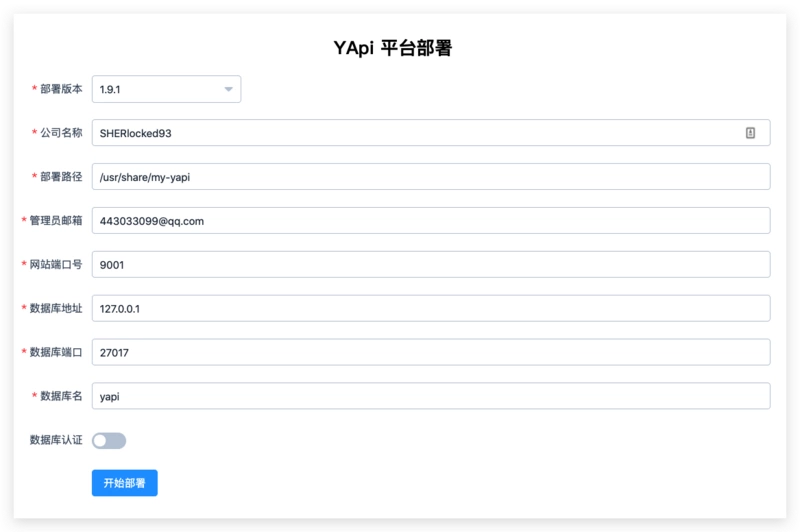The image size is (800, 532).
Task: Focus the 数据库端口 field showing 27017
Action: (431, 352)
